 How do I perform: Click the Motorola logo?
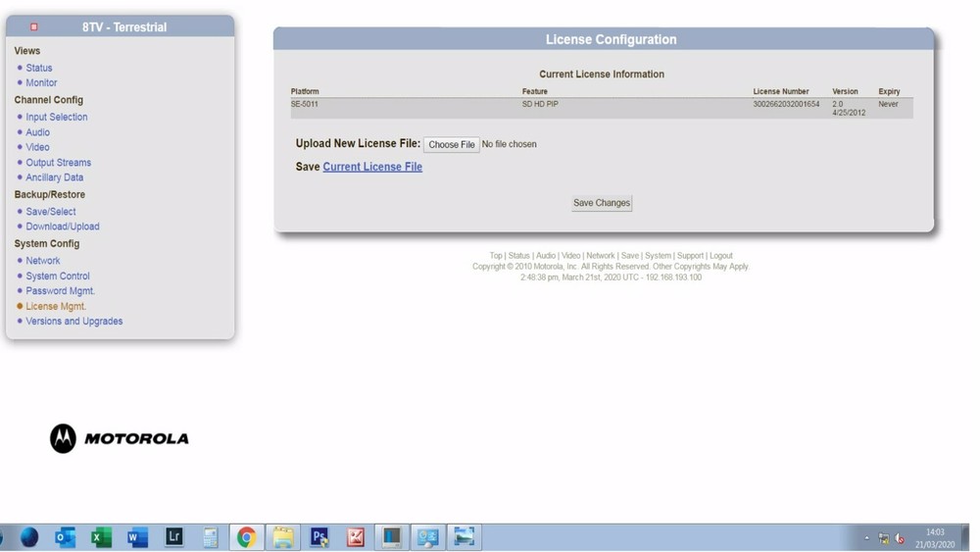click(x=120, y=438)
